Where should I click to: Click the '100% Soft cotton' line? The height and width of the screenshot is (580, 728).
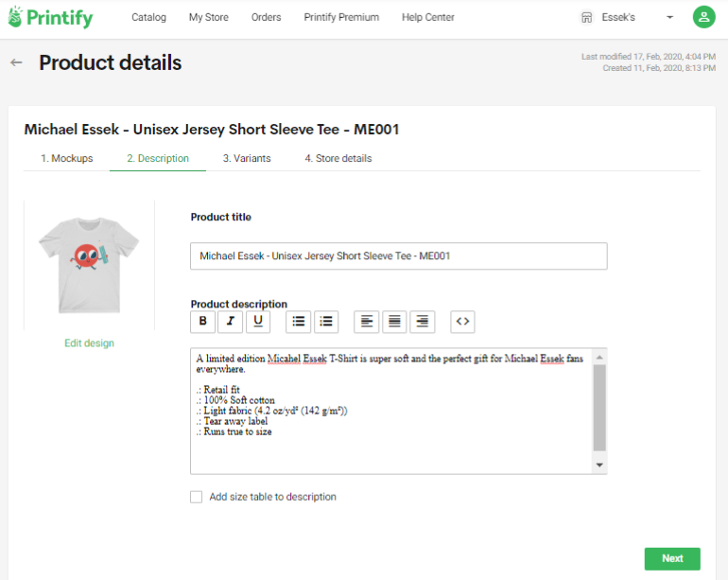click(235, 400)
